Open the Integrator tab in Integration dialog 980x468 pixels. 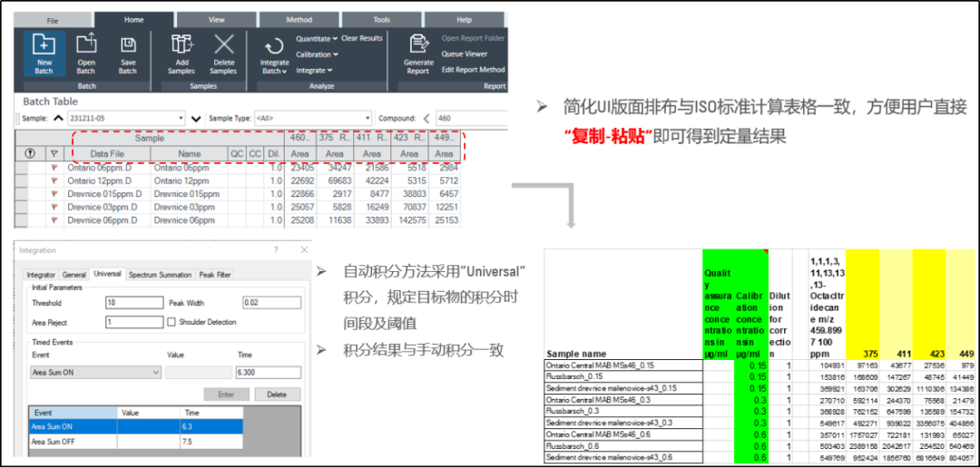(x=41, y=275)
